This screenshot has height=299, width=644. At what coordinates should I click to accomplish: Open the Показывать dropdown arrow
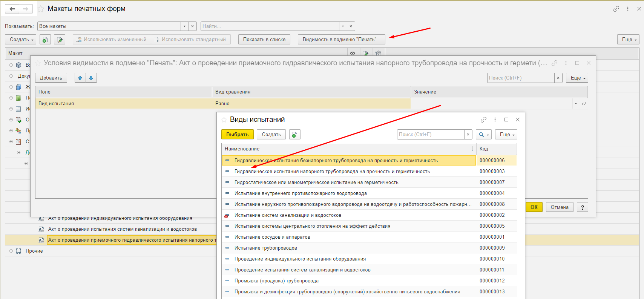click(184, 26)
